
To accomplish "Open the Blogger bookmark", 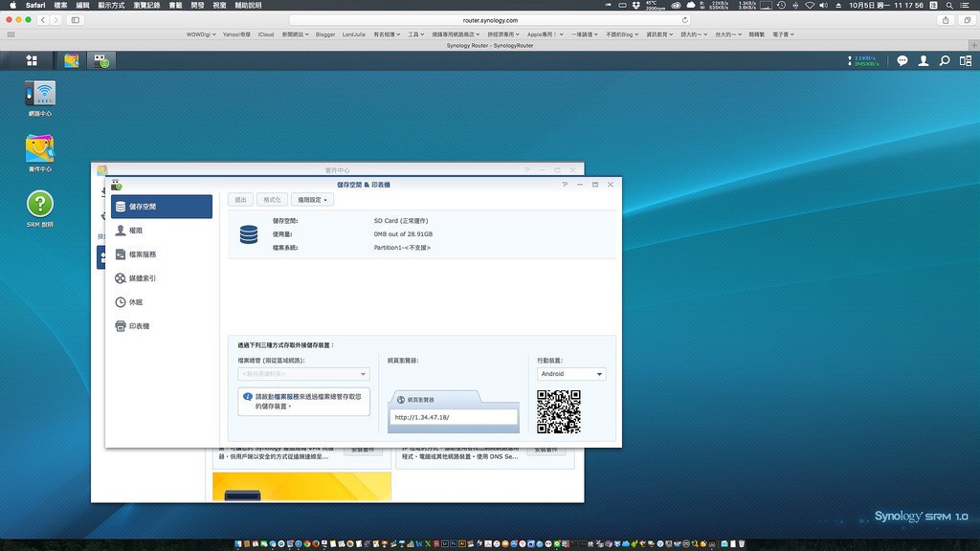I will pos(325,34).
